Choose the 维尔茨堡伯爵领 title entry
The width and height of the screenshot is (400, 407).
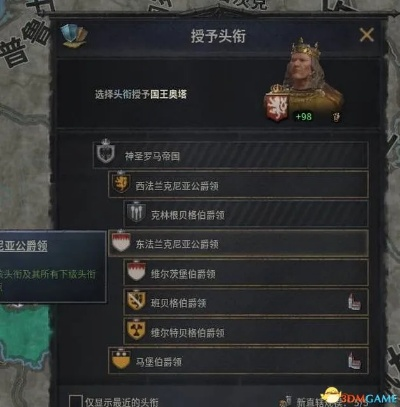click(246, 273)
